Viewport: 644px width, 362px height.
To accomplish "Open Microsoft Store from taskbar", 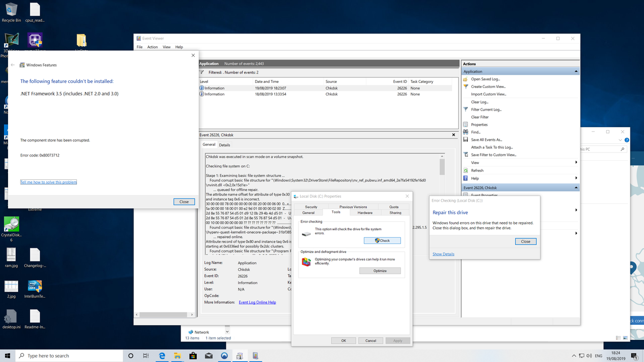I will tap(193, 355).
